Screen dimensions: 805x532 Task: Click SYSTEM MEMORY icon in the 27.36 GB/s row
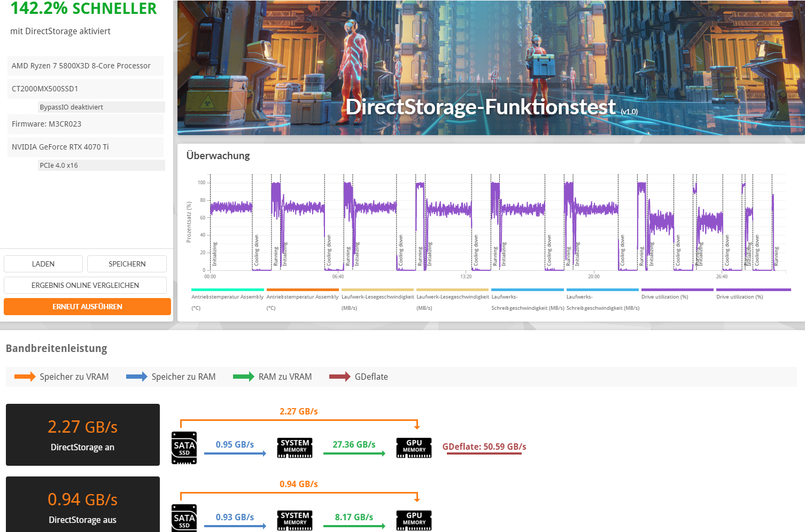tap(295, 448)
